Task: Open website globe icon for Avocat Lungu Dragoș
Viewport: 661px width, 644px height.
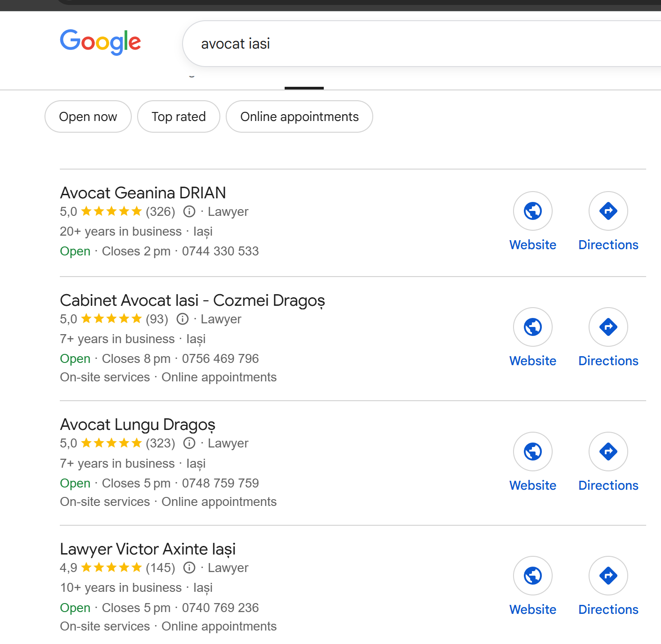Action: pos(533,452)
